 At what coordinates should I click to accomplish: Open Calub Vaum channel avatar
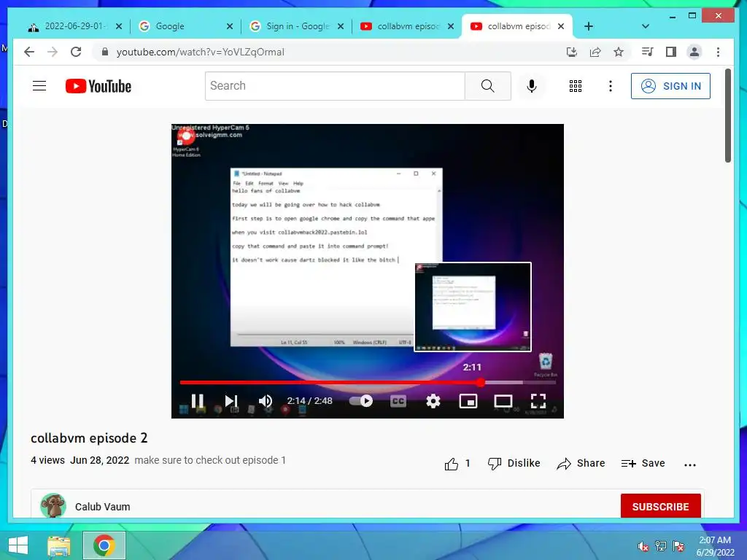coord(53,506)
